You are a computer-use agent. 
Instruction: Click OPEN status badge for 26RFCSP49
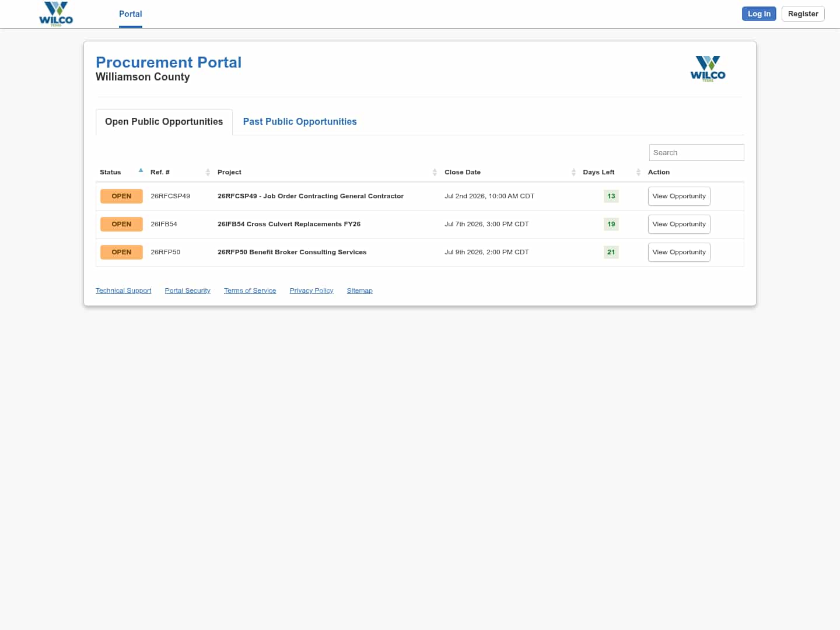pyautogui.click(x=121, y=197)
